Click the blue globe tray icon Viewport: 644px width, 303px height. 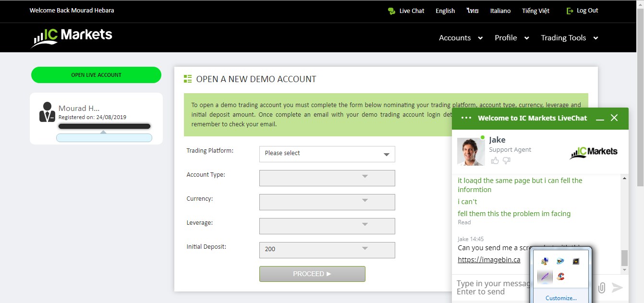pos(560,261)
